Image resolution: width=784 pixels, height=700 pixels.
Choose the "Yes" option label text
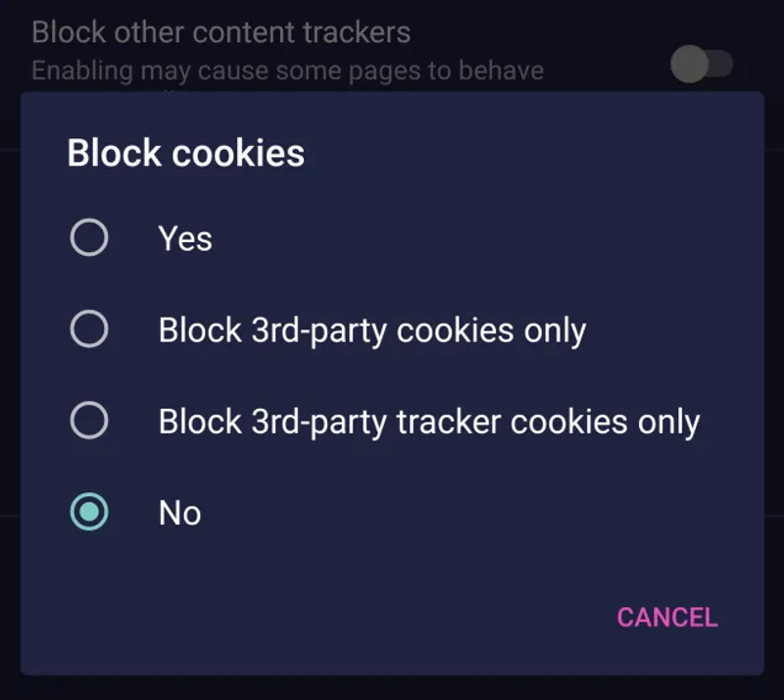point(185,238)
